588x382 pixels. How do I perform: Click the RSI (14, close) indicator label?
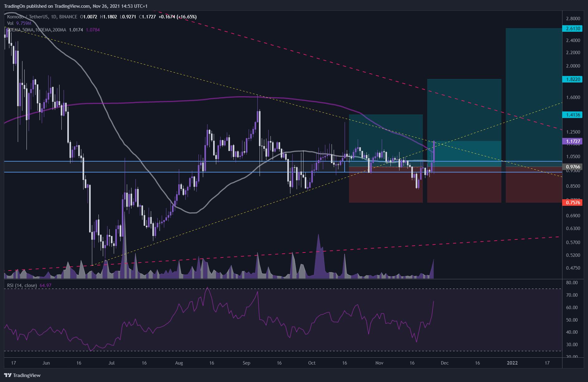point(22,285)
